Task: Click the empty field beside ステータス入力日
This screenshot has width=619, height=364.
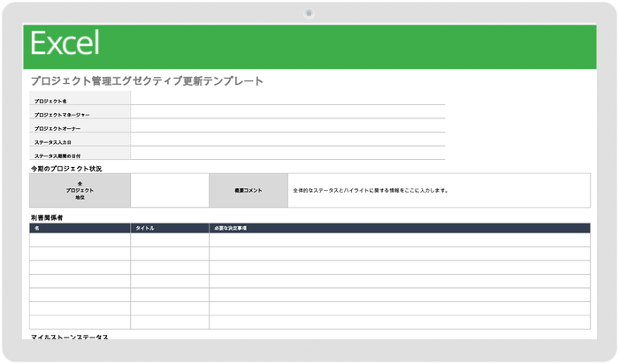Action: click(287, 140)
